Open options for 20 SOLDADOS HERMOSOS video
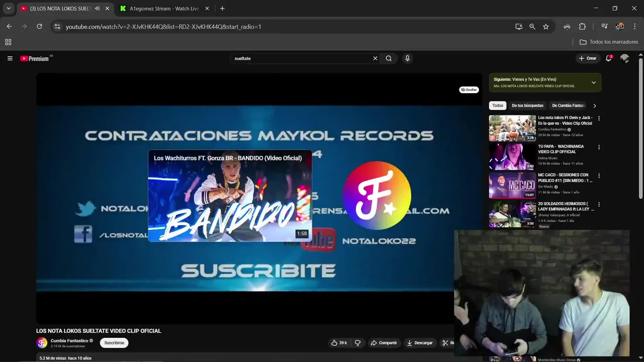Image resolution: width=644 pixels, height=362 pixels. pyautogui.click(x=599, y=205)
